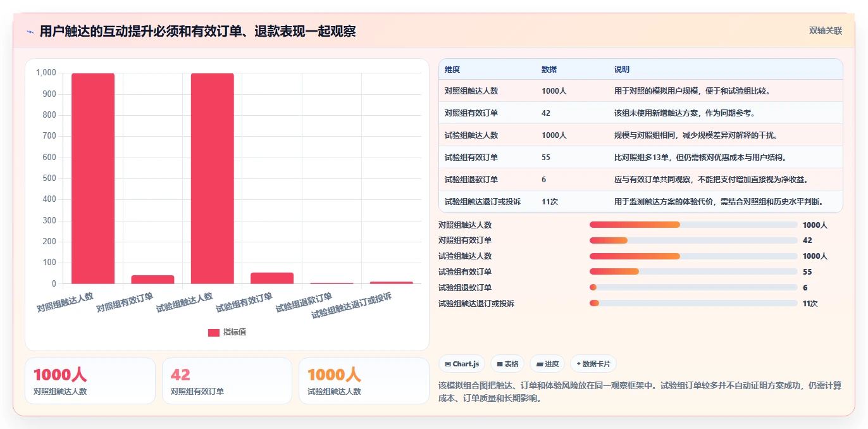Screen dimensions: 868x429
Task: Click the tiny chart bar for 试验组退款订单
Action: click(x=332, y=283)
